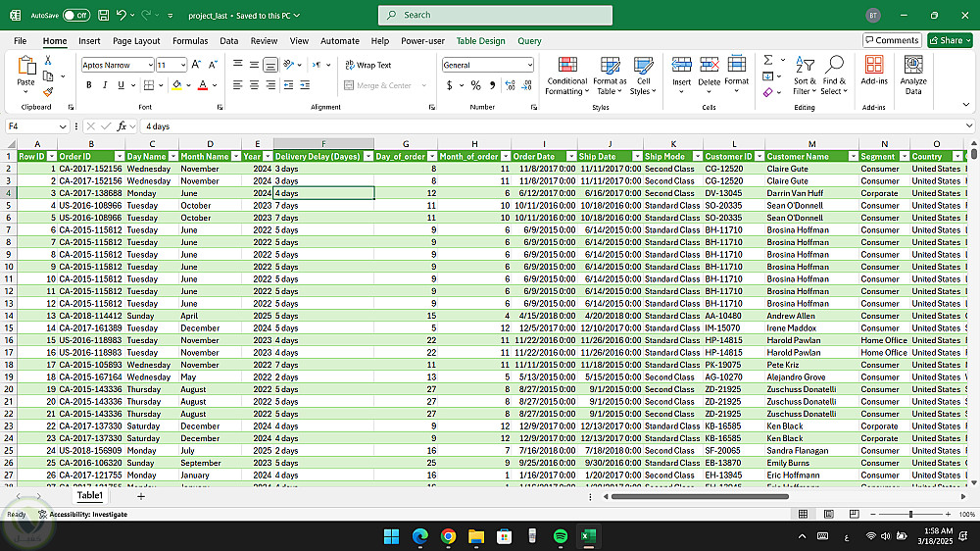
Task: Open filter dropdown for Order ID column
Action: [120, 156]
